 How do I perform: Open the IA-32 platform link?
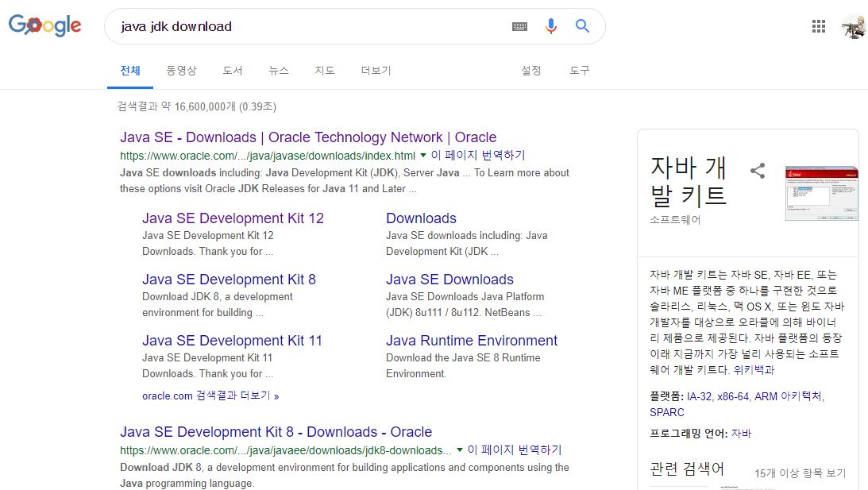point(699,396)
